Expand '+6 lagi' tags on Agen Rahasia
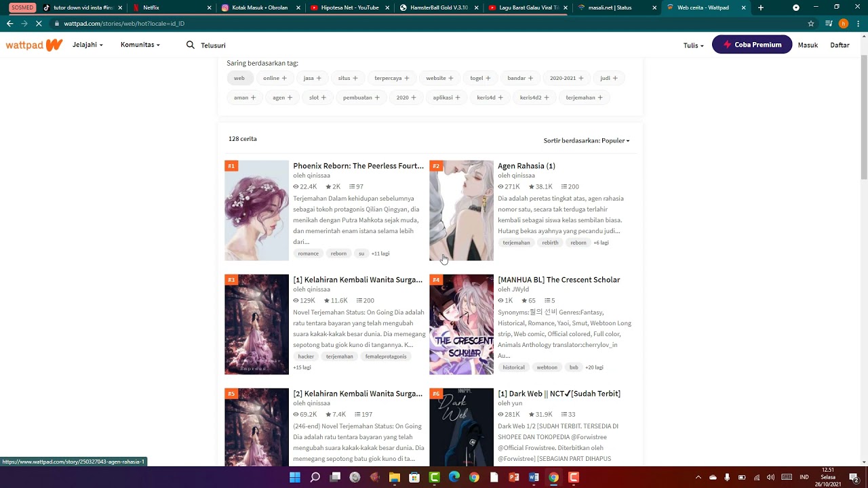The image size is (868, 488). 601,243
